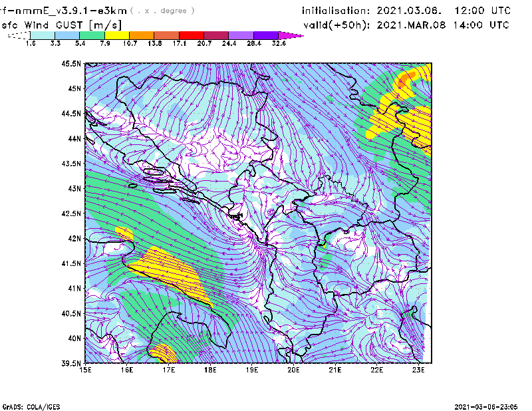Image resolution: width=532 pixels, height=411 pixels.
Task: Click the large yellow gust area near 41.5N 17E
Action: pyautogui.click(x=172, y=273)
